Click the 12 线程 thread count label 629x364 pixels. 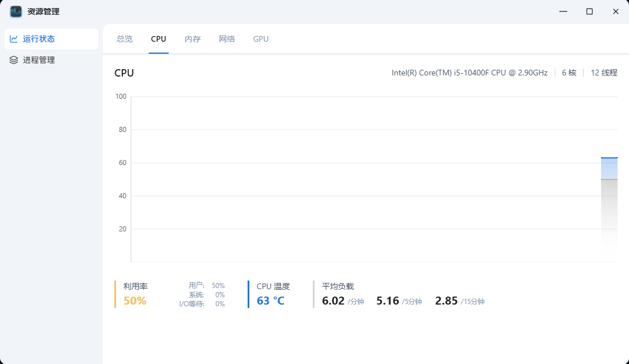point(604,73)
